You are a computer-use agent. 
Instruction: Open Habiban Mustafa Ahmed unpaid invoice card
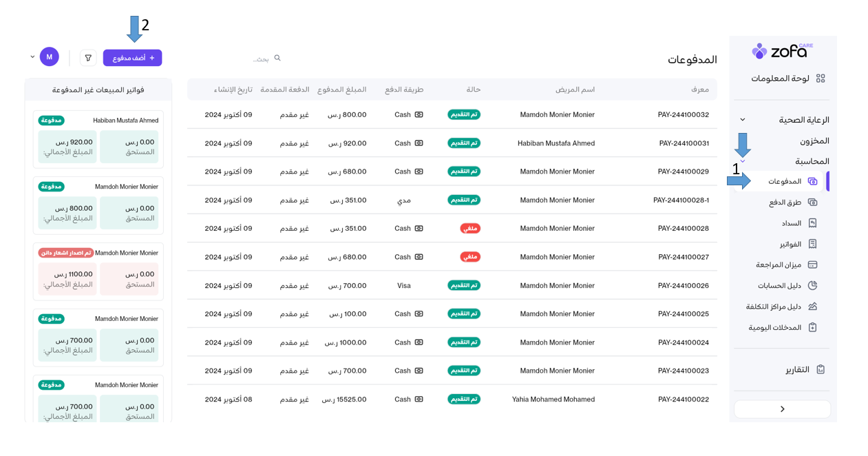pyautogui.click(x=98, y=139)
